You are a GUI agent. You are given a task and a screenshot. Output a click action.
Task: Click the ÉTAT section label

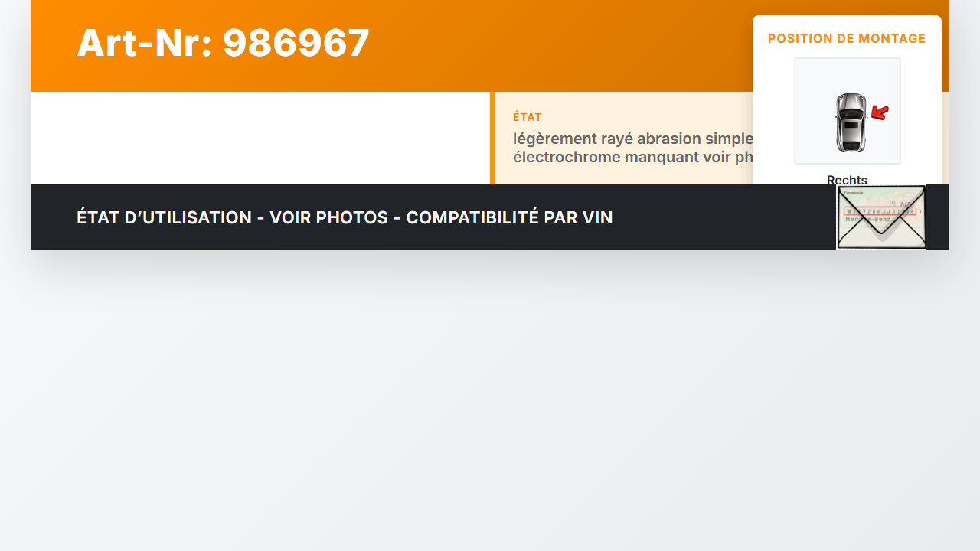[528, 117]
